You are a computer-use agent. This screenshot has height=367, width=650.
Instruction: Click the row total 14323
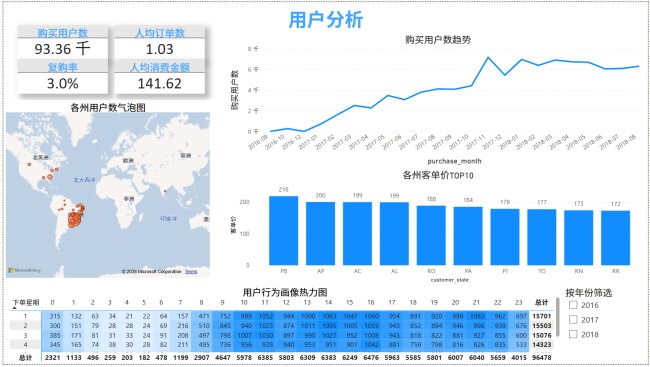542,345
